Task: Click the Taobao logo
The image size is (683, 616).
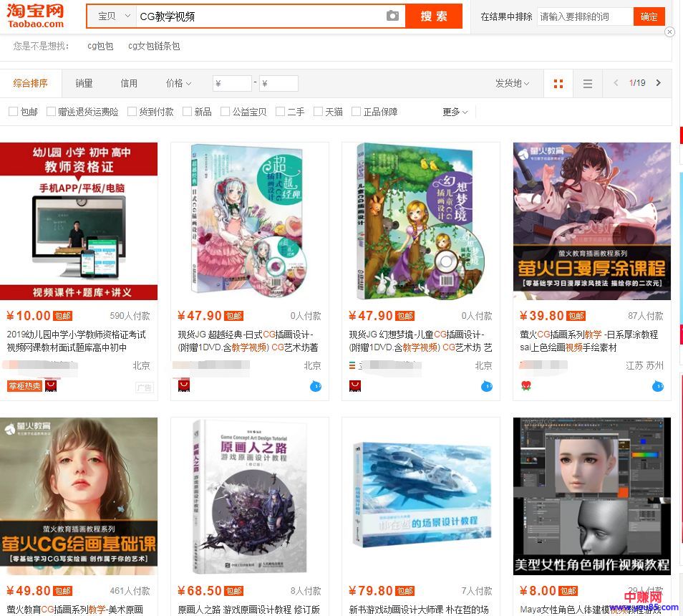Action: pos(36,16)
